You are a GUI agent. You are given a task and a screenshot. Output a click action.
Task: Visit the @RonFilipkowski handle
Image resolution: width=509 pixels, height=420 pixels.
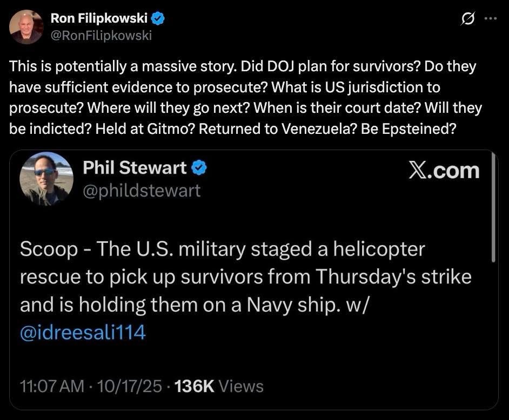click(101, 36)
